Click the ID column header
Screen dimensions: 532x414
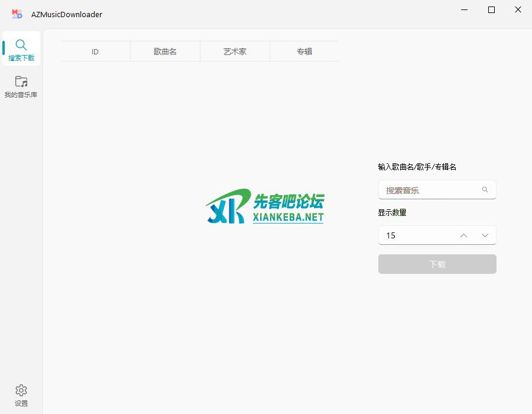click(x=95, y=51)
